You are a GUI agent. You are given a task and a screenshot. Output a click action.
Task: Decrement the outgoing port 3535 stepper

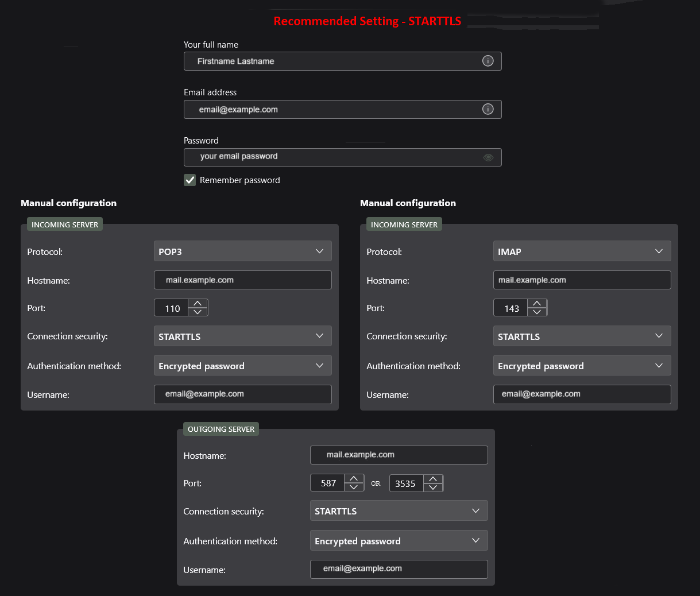pyautogui.click(x=433, y=487)
